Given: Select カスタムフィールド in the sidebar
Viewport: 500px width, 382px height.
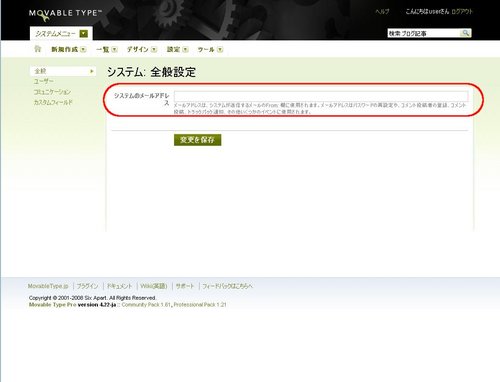Looking at the screenshot, I should click(53, 102).
